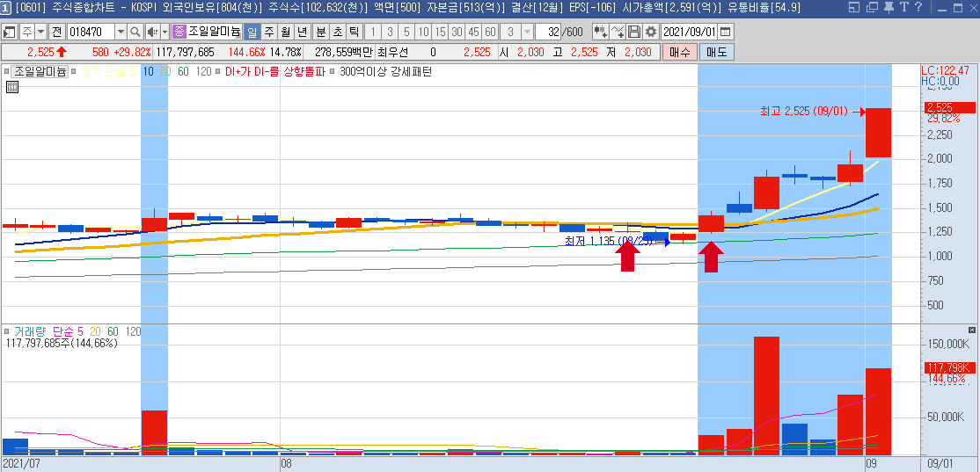Viewport: 980px width, 472px height.
Task: Click the purple 증 margin icon
Action: pos(179,32)
